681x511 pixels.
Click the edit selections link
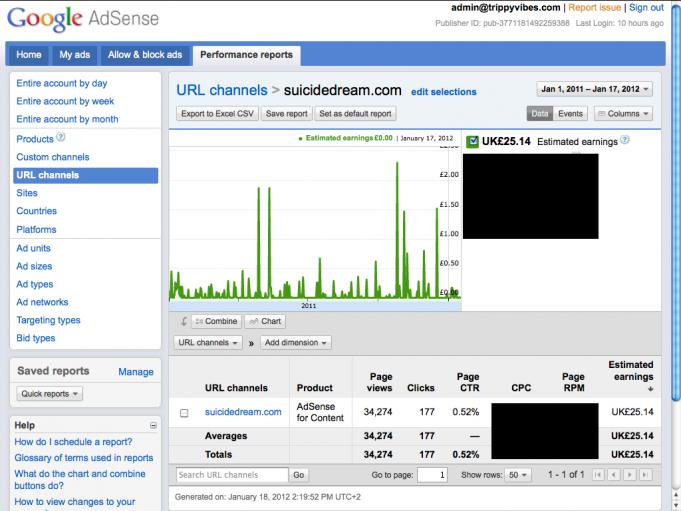coord(443,92)
